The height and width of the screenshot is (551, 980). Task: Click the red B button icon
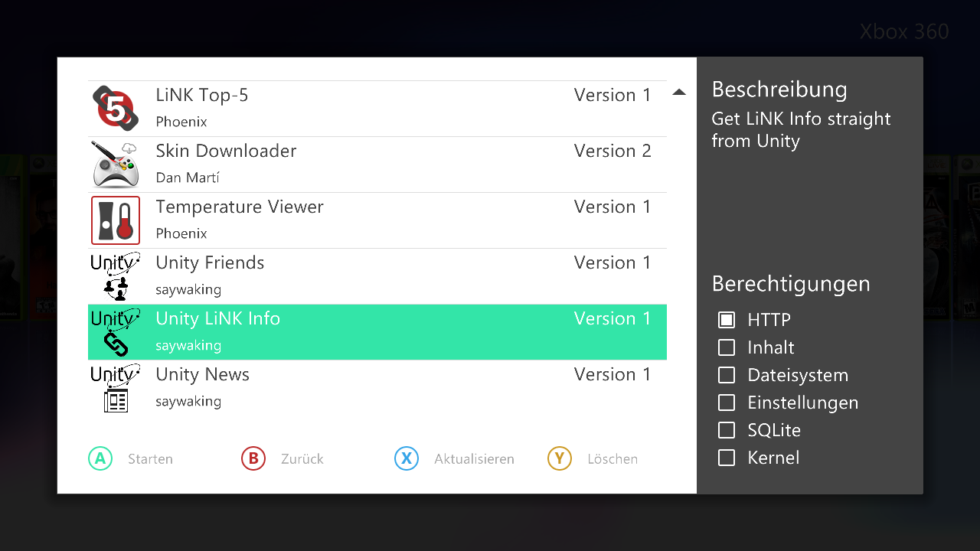point(253,458)
